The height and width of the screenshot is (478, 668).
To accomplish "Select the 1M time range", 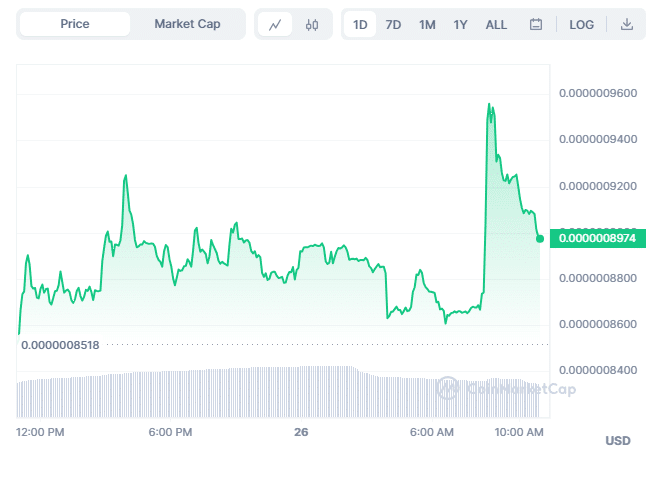I will coord(427,25).
